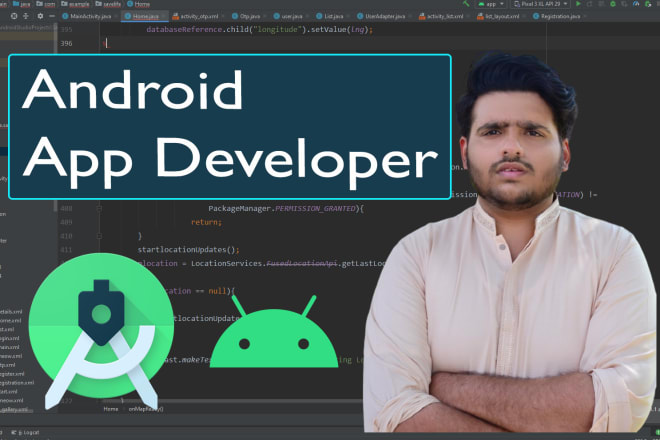Click the expand/collapse all icon in Project panel
Image resolution: width=660 pixels, height=440 pixels.
26,16
